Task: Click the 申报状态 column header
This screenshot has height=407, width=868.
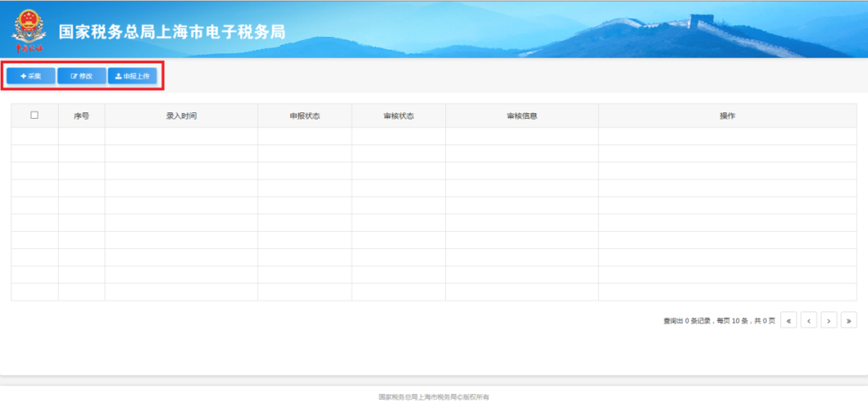Action: (305, 116)
